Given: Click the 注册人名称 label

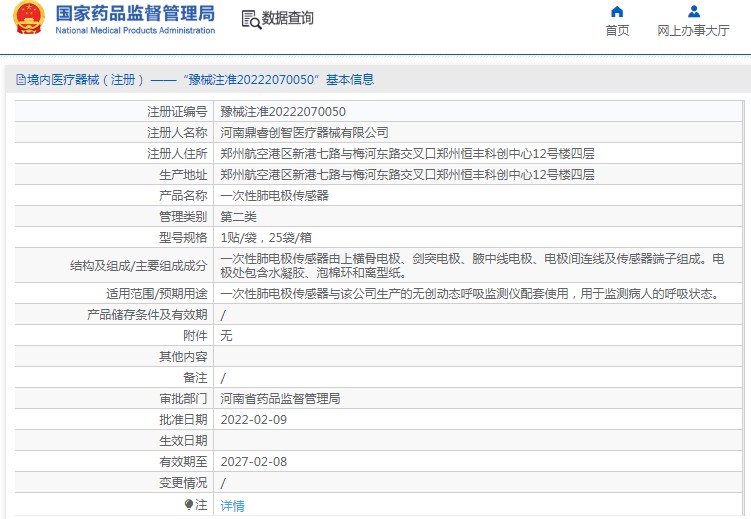Looking at the screenshot, I should point(177,133).
